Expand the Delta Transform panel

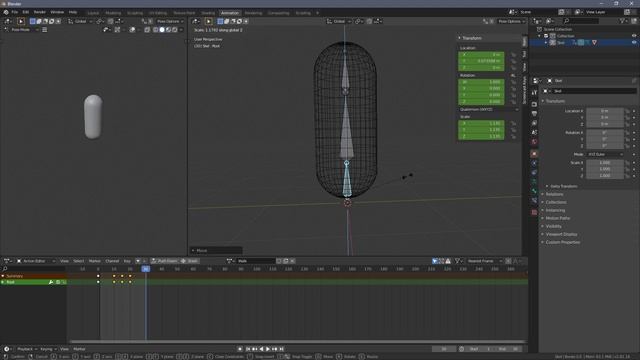pyautogui.click(x=563, y=186)
